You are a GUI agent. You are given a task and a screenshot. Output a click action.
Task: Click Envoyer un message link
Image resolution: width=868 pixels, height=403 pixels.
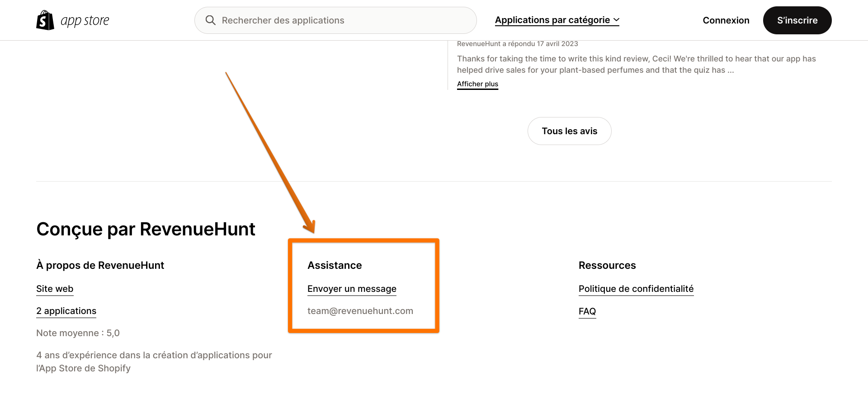tap(352, 289)
